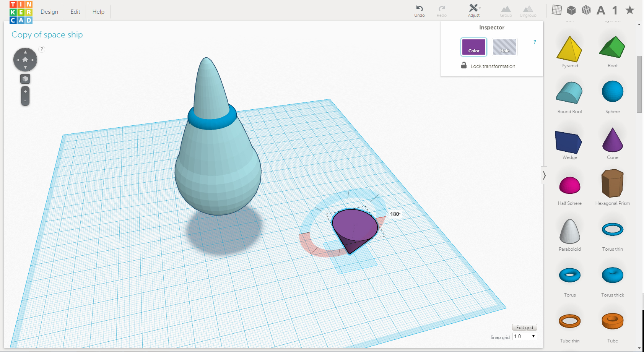Select the striped hole cube icon
This screenshot has width=644, height=352.
click(586, 10)
